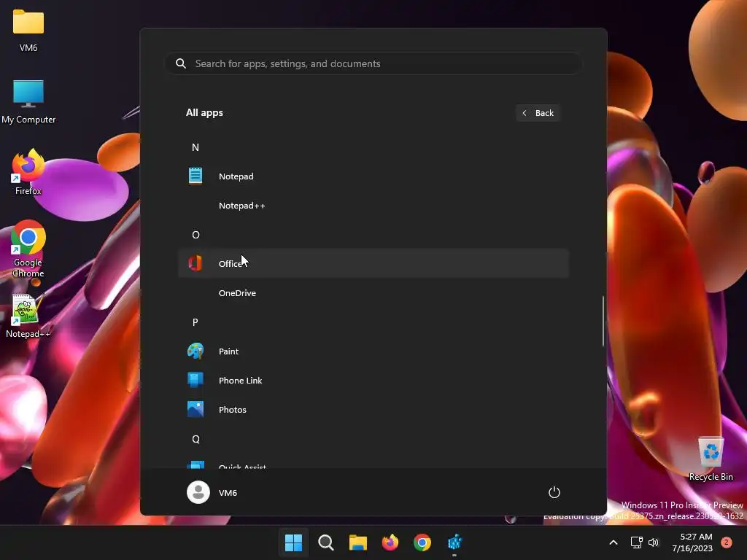
Task: Click the search apps input field
Action: [373, 63]
